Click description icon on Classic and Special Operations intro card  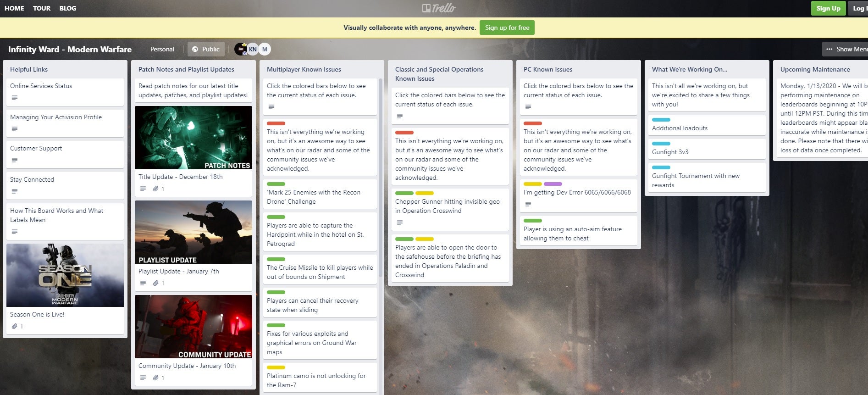pos(400,116)
